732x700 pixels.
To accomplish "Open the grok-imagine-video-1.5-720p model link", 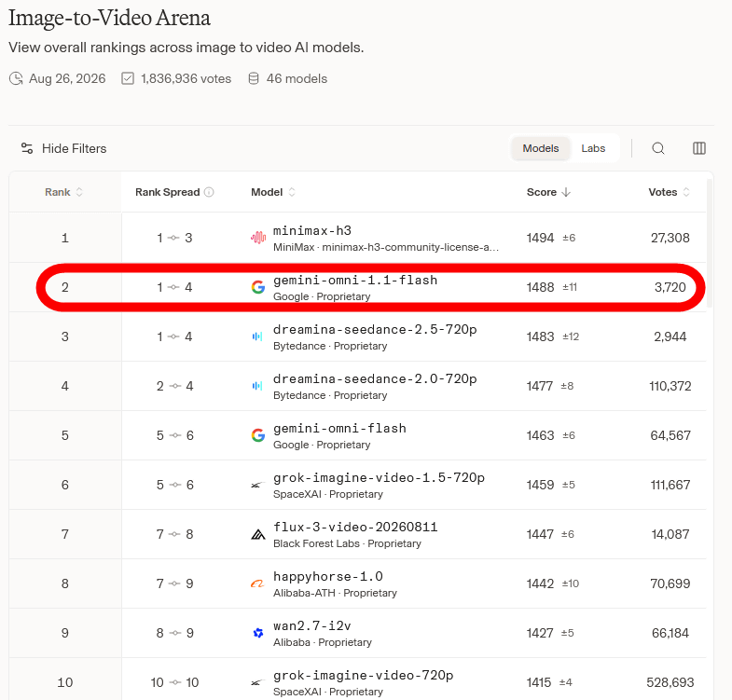I will pos(379,478).
